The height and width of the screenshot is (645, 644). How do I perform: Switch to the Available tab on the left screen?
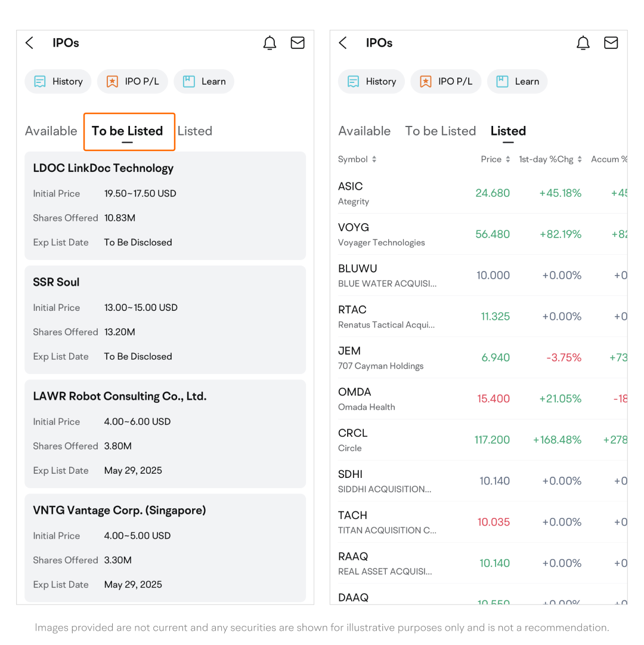[51, 131]
